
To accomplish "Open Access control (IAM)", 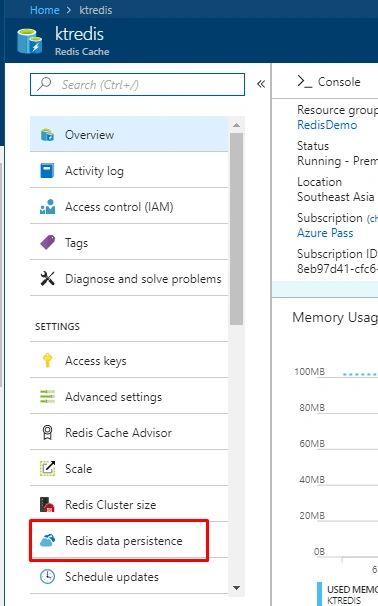I will (129, 207).
